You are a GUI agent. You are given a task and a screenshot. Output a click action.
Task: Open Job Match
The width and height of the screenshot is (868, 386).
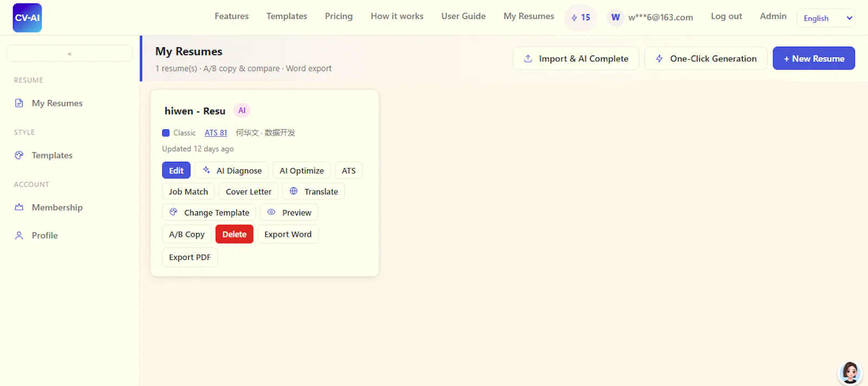[x=188, y=192]
